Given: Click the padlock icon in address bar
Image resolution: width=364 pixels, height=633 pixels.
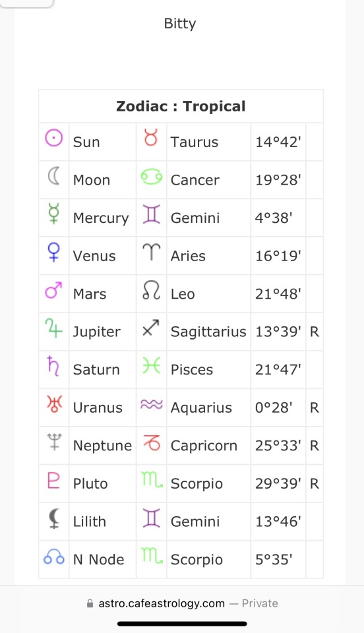Looking at the screenshot, I should click(90, 603).
